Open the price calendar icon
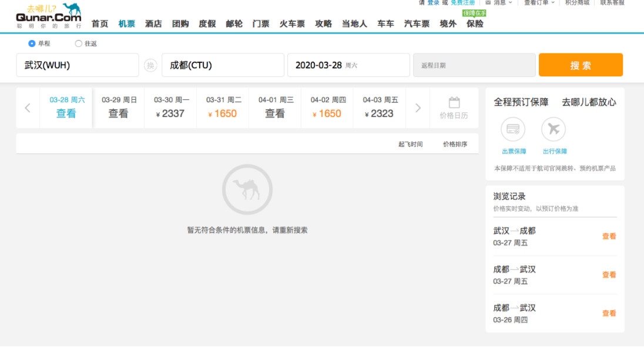This screenshot has width=644, height=356. point(454,103)
